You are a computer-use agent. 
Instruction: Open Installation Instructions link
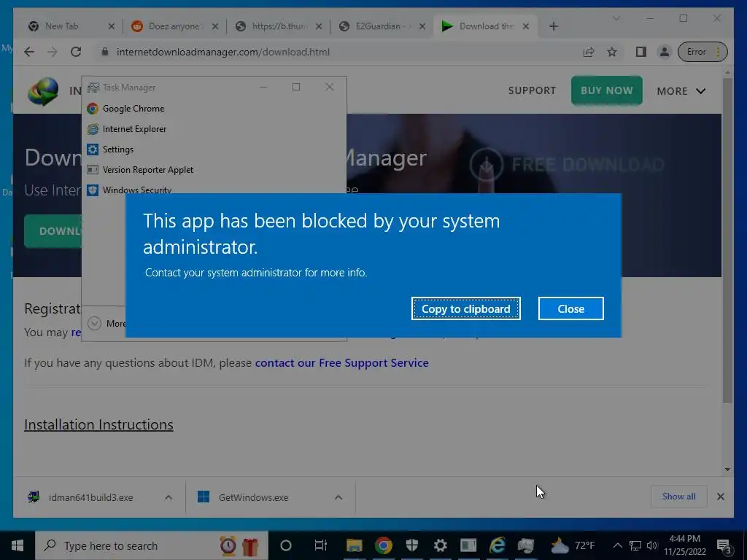(x=98, y=424)
